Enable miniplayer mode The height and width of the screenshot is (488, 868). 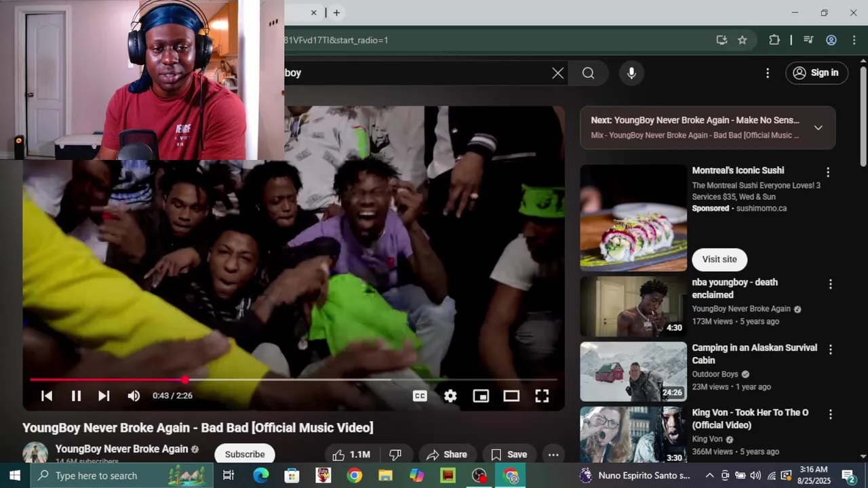click(x=481, y=396)
